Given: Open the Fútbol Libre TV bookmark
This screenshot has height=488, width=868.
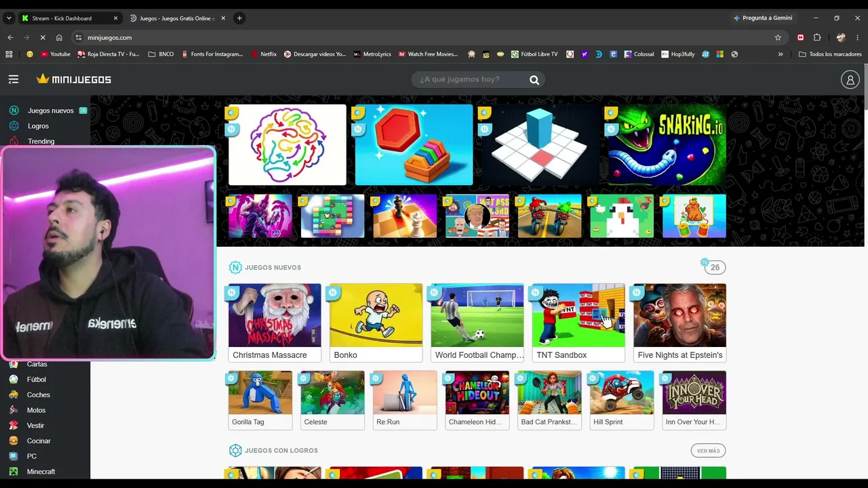Looking at the screenshot, I should 534,54.
